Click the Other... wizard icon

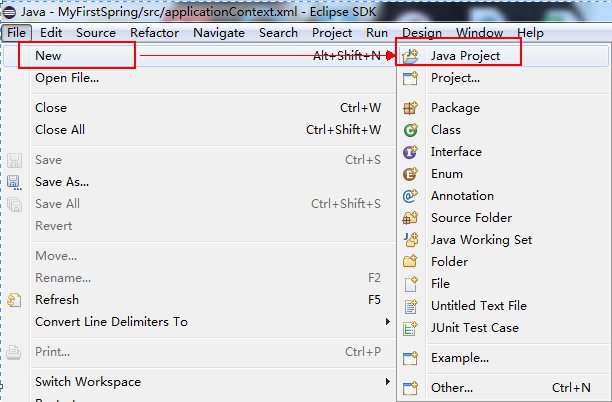[410, 388]
